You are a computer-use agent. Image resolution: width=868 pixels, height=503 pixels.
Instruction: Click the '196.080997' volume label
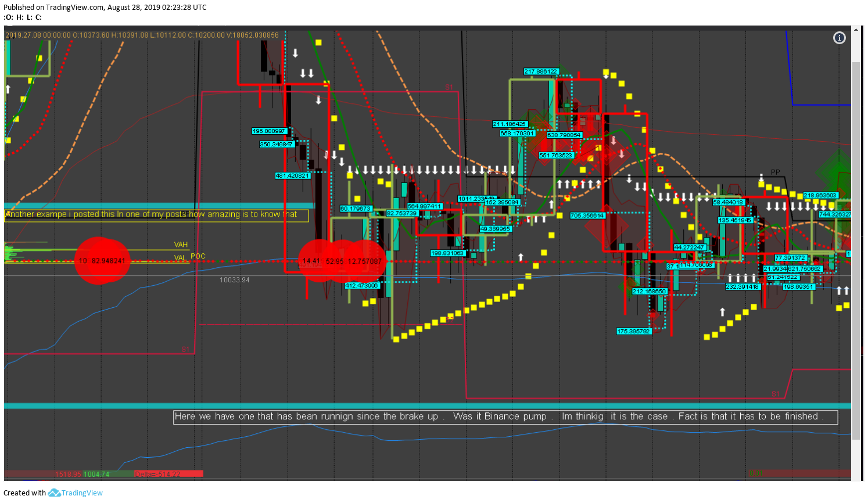point(269,131)
